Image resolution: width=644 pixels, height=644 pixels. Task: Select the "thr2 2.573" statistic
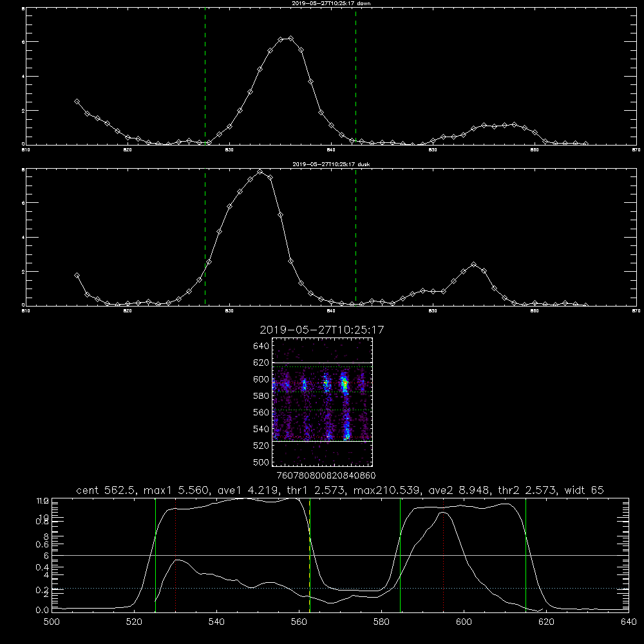(528, 490)
